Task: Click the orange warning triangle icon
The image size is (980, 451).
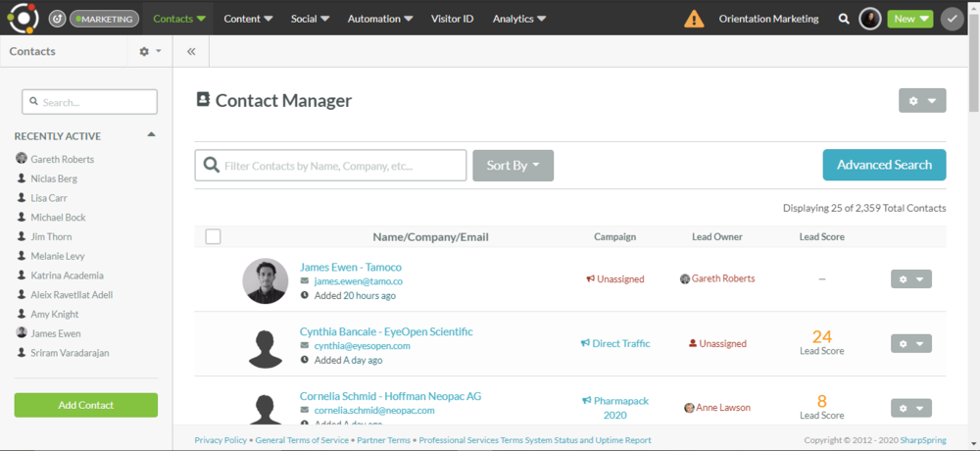Action: 694,19
